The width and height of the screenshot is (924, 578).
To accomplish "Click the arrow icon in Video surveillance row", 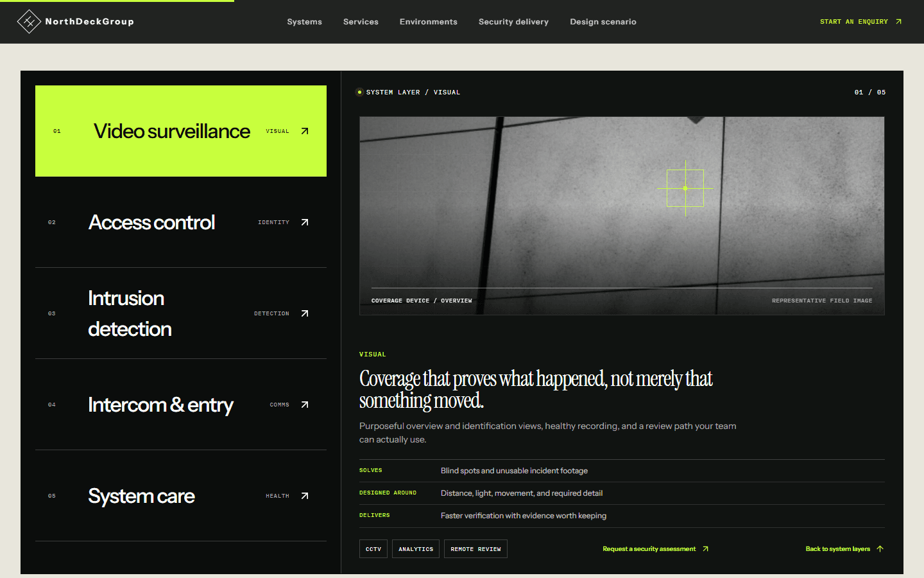I will click(305, 131).
